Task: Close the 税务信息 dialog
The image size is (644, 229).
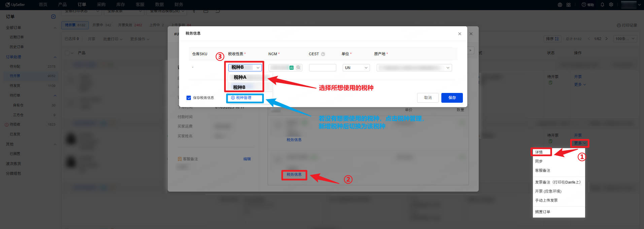Action: coord(460,34)
